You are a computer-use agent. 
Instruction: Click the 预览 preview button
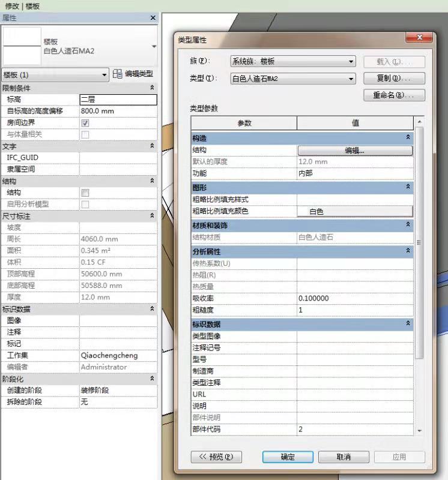coord(216,457)
